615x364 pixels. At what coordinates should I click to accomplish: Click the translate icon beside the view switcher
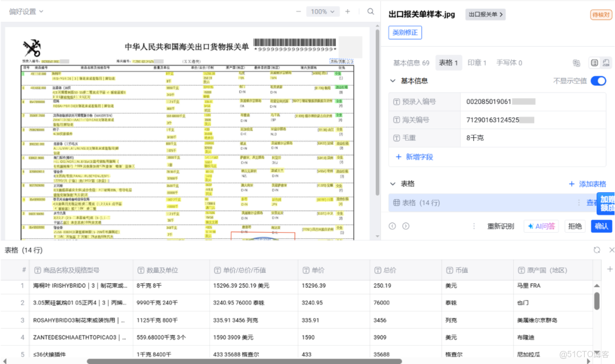(x=576, y=63)
